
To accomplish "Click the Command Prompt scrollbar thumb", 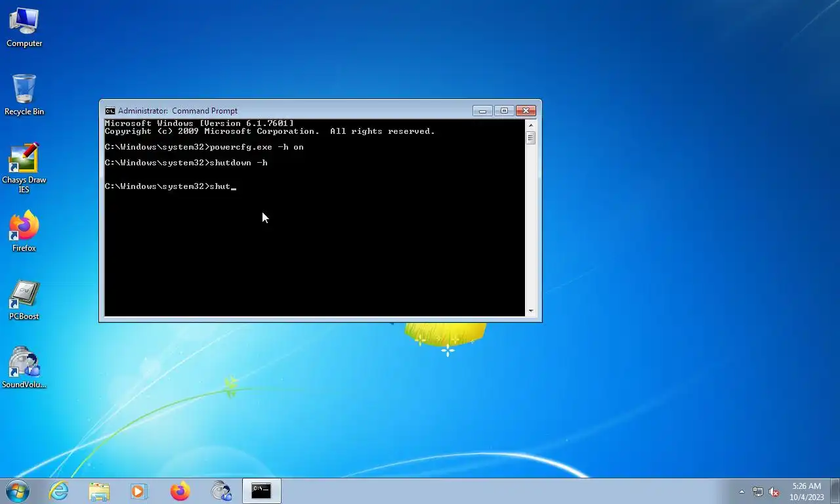I will click(x=531, y=138).
